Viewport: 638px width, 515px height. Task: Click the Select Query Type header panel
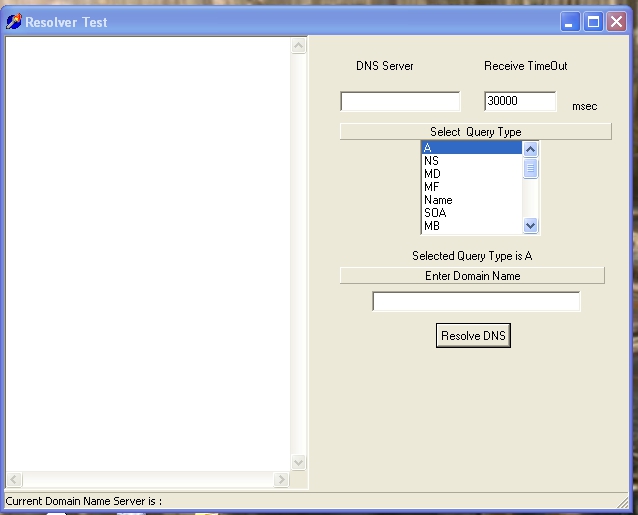coord(476,132)
